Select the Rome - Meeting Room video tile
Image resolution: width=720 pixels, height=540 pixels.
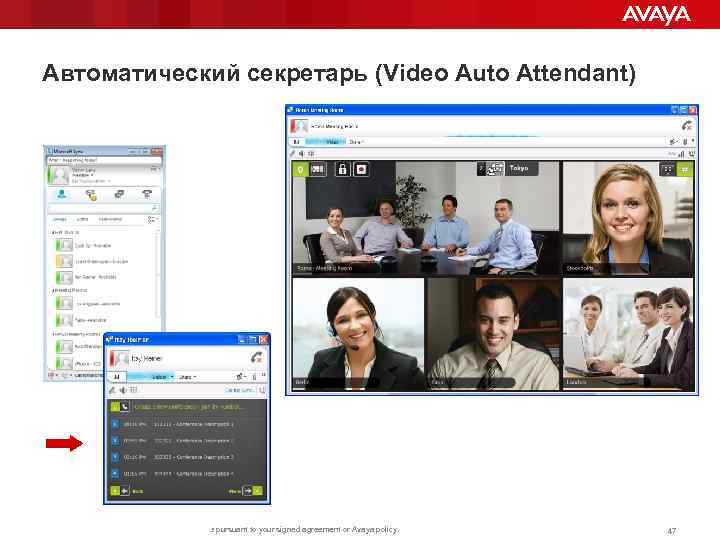[x=426, y=218]
